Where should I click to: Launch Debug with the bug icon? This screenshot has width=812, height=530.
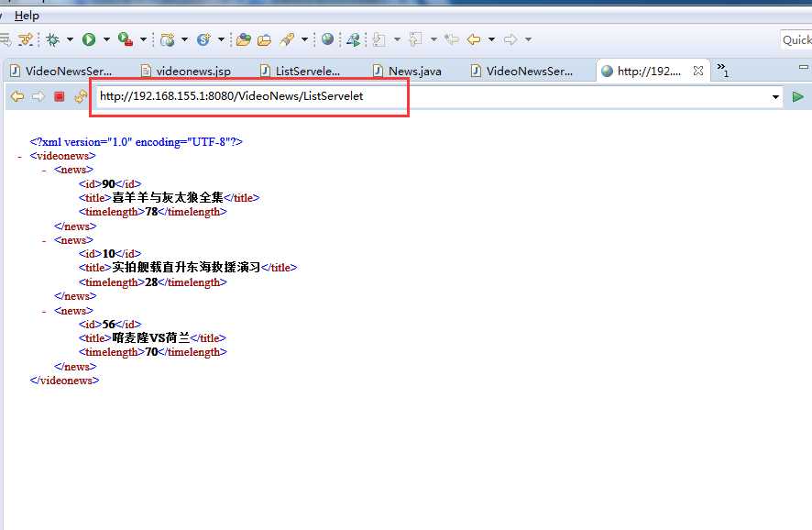click(52, 39)
